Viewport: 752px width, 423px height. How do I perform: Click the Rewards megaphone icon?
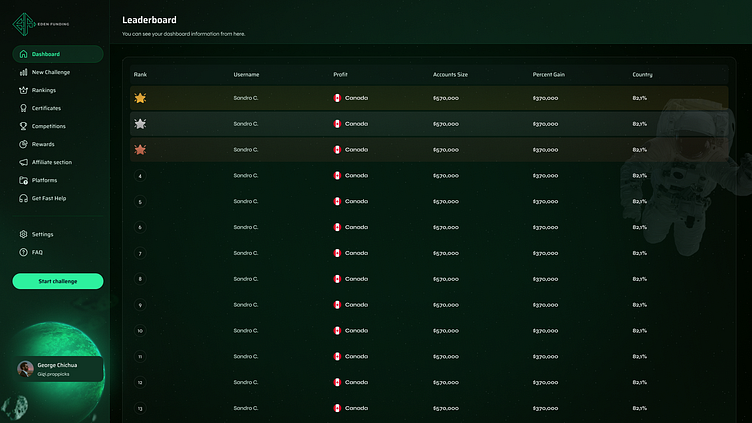[23, 144]
